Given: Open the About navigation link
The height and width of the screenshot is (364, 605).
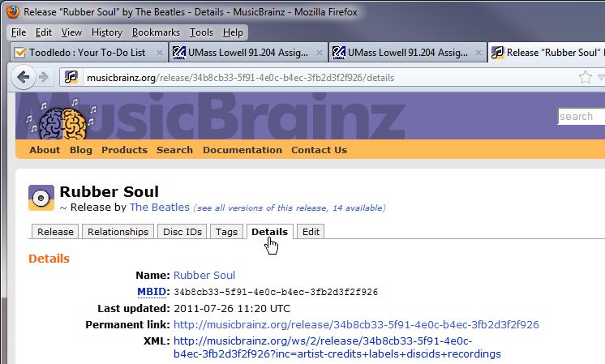Looking at the screenshot, I should tap(45, 150).
